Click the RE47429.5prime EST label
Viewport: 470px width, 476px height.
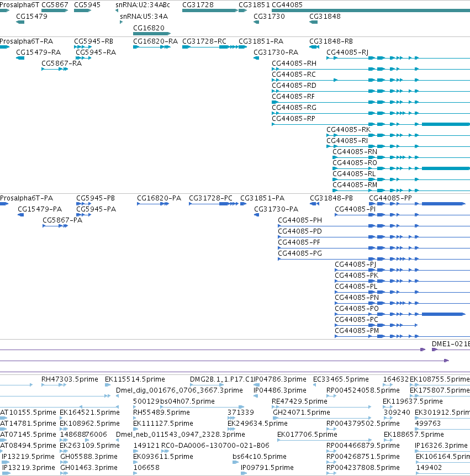(300, 401)
